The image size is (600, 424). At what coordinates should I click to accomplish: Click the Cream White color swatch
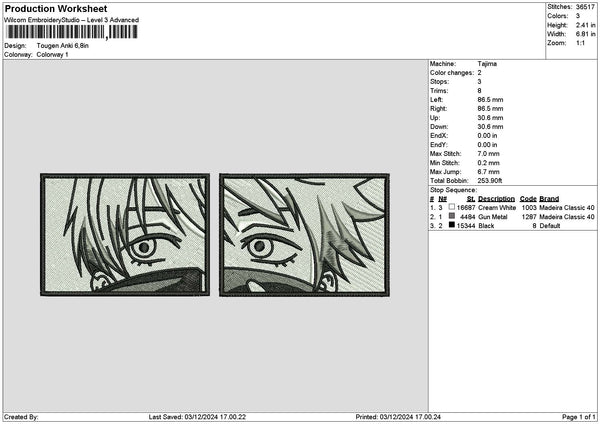[452, 207]
